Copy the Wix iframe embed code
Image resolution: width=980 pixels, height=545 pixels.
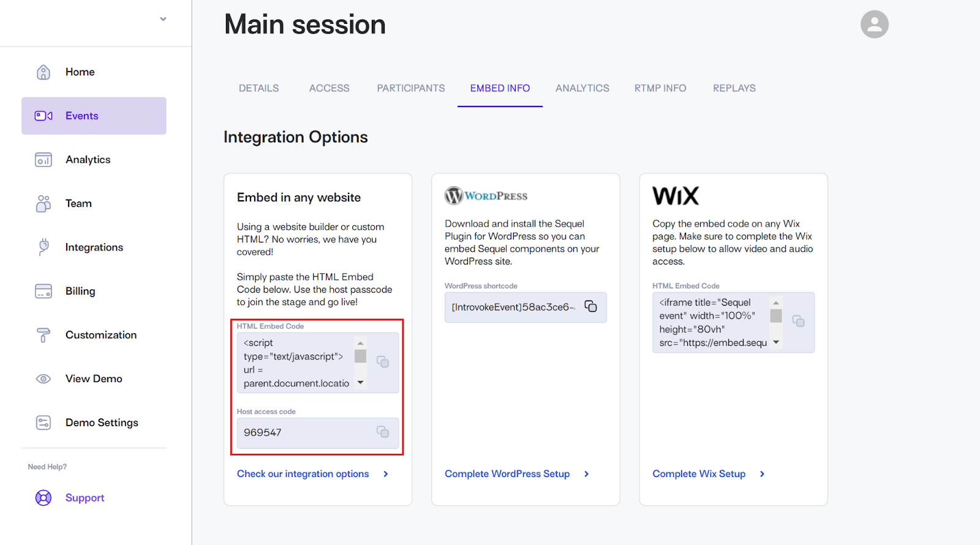(x=798, y=321)
